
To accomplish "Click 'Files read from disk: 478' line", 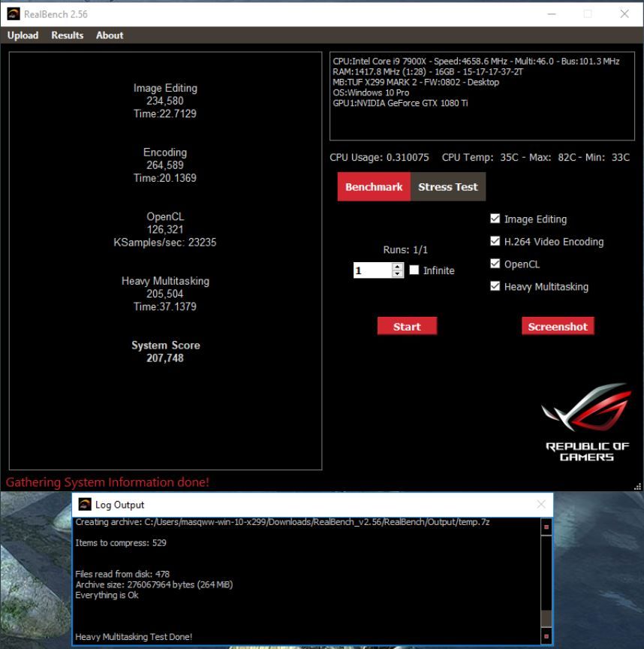I will [x=122, y=574].
